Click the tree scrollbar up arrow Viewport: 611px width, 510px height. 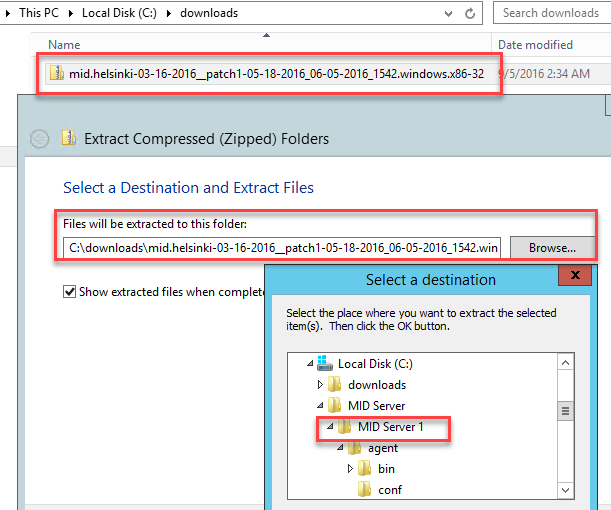(x=565, y=363)
